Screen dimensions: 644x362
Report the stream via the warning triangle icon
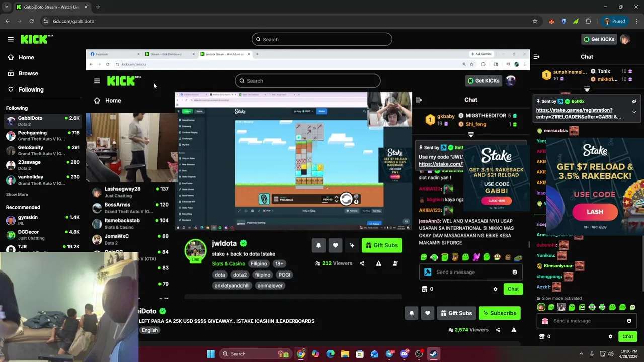click(514, 330)
